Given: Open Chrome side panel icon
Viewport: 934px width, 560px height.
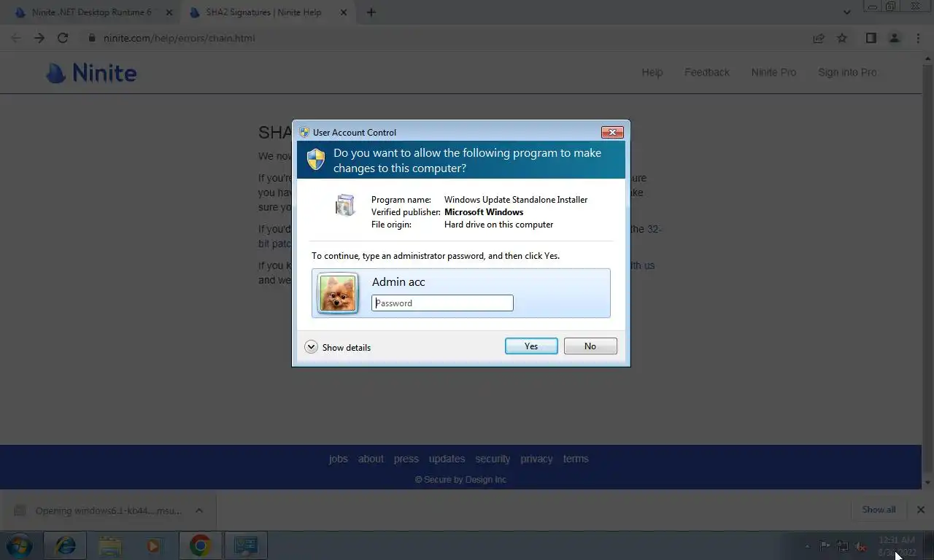Looking at the screenshot, I should pos(871,38).
